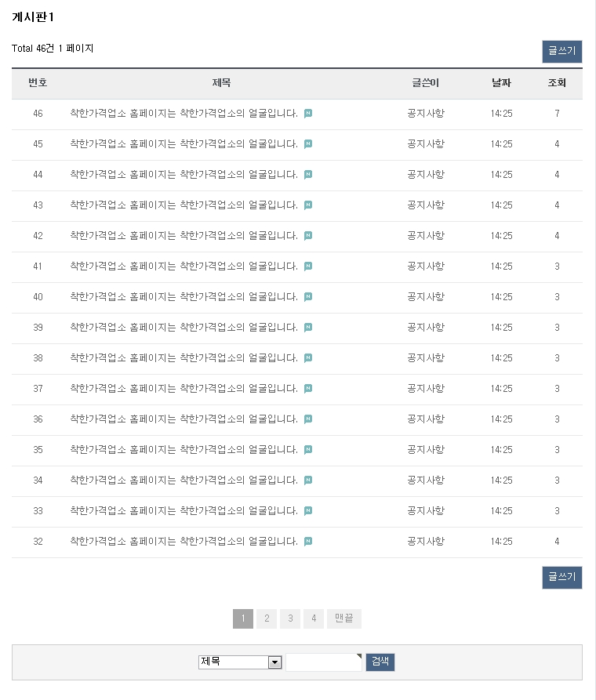Open the 제목 search-field dropdown
Viewport: 596px width, 700px height.
[x=240, y=662]
